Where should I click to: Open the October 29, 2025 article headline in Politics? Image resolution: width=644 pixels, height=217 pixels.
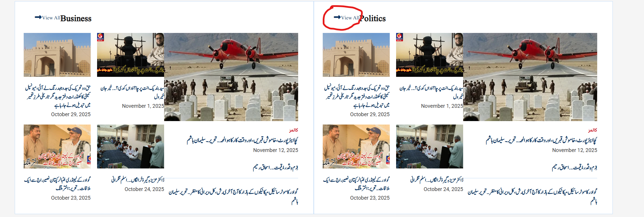click(x=357, y=96)
